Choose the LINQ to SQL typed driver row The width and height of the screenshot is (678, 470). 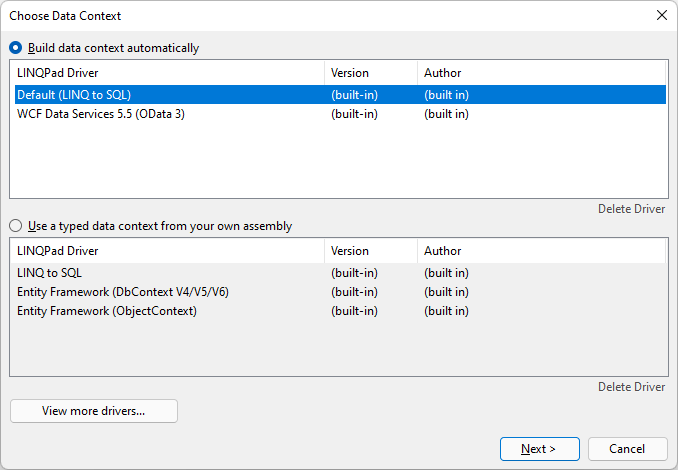tap(340, 273)
